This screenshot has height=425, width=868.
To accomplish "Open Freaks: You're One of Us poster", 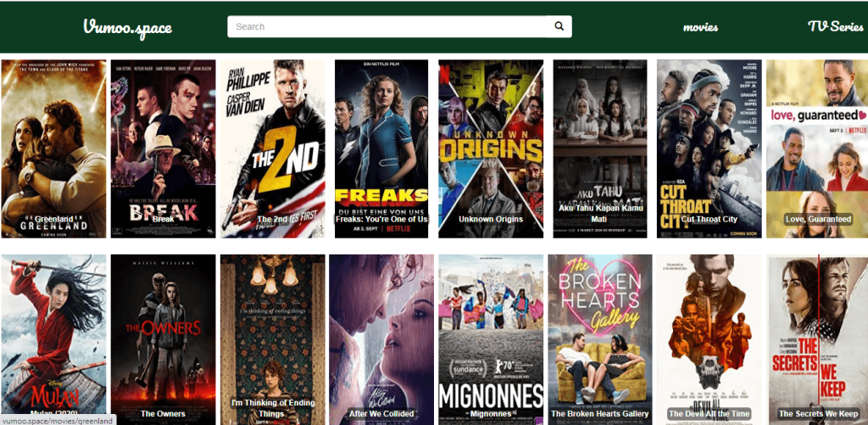I will pos(381,149).
